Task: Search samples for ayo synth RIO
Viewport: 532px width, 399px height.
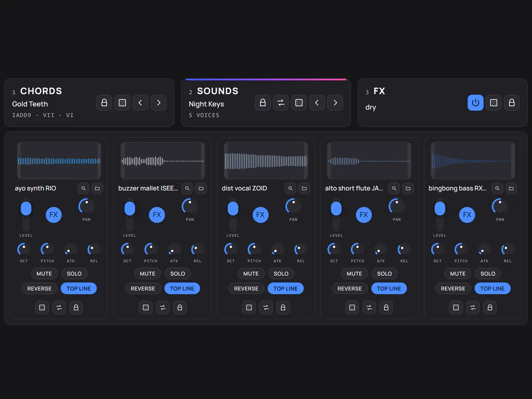Action: pyautogui.click(x=83, y=188)
